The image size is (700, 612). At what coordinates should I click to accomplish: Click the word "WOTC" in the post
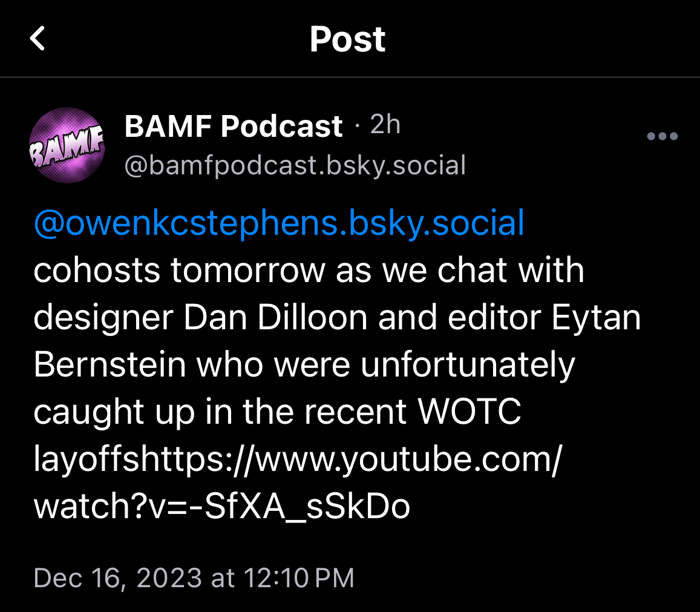469,412
